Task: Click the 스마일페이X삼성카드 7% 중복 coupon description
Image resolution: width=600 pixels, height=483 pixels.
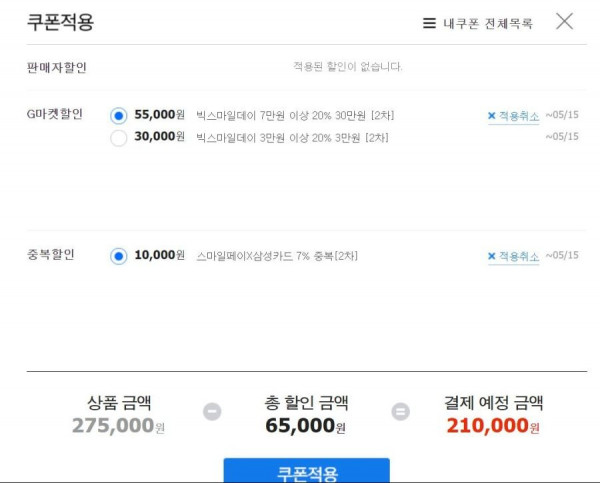Action: click(x=277, y=256)
